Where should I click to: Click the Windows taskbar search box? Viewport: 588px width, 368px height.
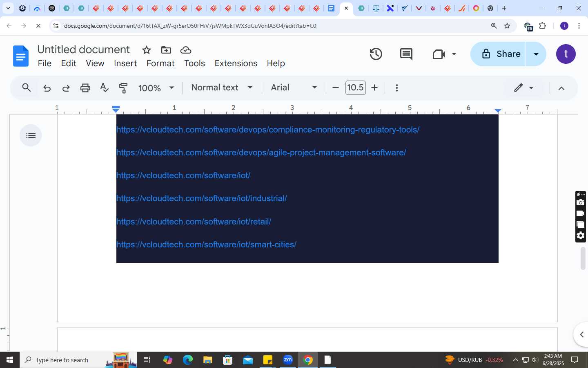79,360
